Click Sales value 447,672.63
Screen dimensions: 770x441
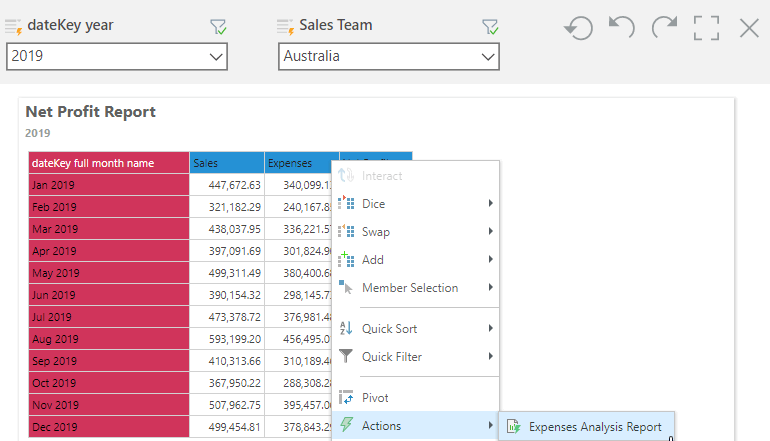click(234, 185)
